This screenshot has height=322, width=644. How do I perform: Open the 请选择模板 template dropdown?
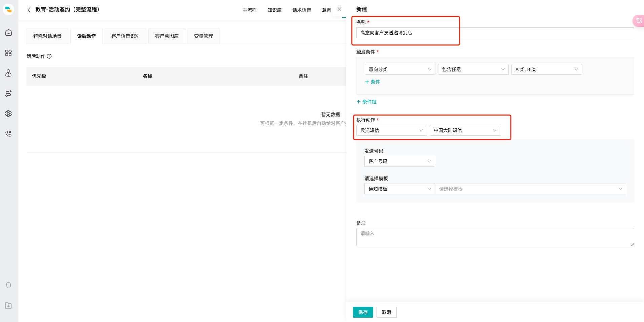click(531, 189)
